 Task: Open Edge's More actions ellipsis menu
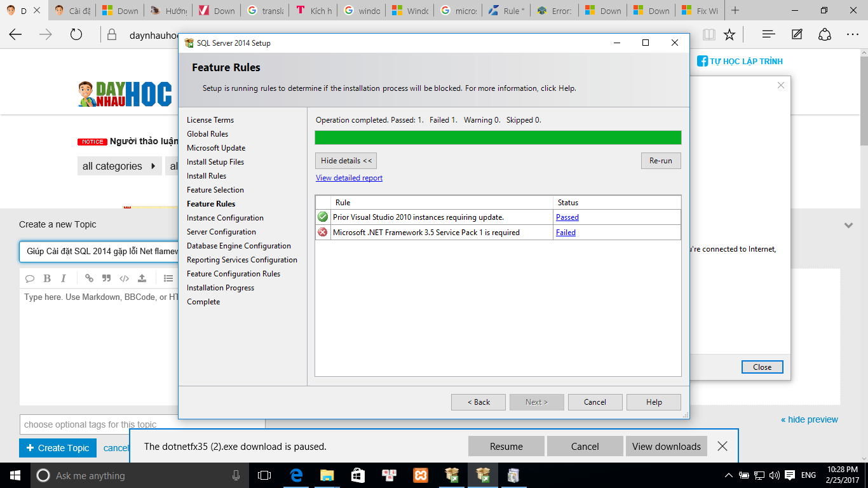point(853,34)
